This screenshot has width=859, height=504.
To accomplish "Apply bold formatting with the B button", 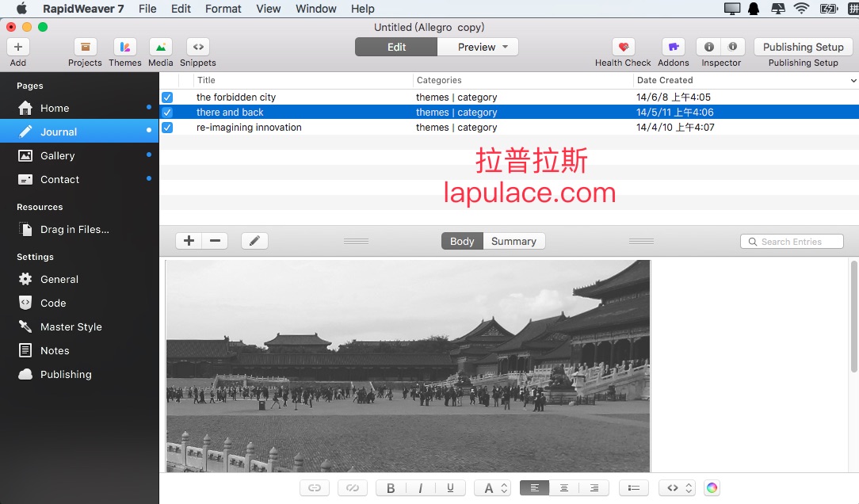I will tap(391, 487).
